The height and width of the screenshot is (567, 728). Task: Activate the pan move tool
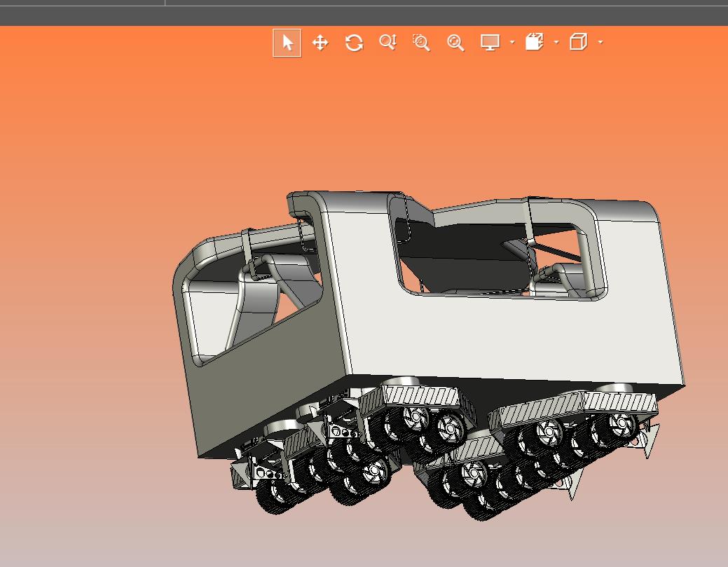pos(320,43)
